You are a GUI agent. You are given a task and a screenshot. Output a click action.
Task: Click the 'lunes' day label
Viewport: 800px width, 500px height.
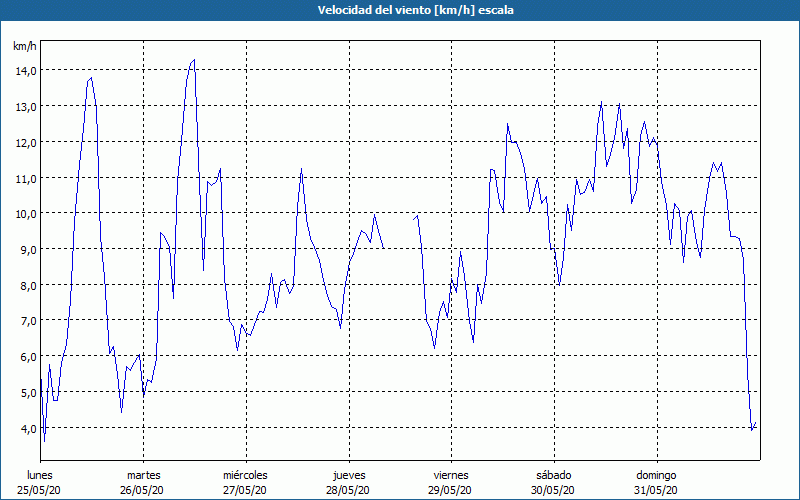pos(40,475)
